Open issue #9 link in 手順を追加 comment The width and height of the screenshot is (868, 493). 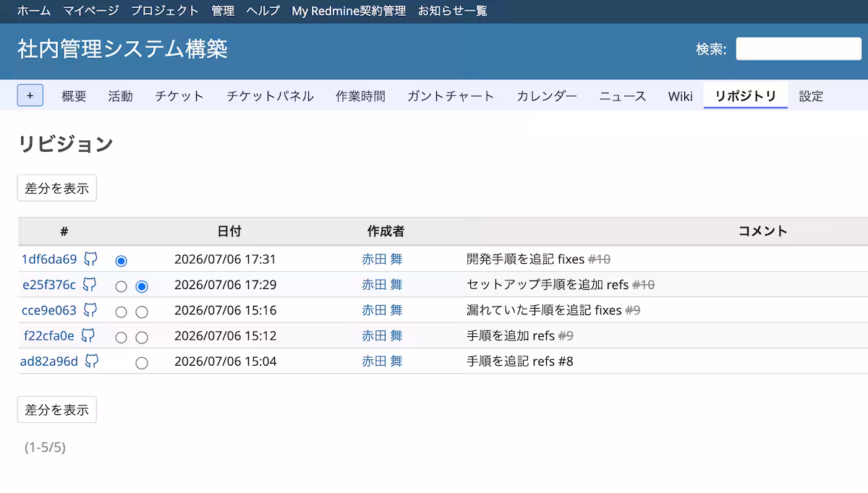pos(566,335)
